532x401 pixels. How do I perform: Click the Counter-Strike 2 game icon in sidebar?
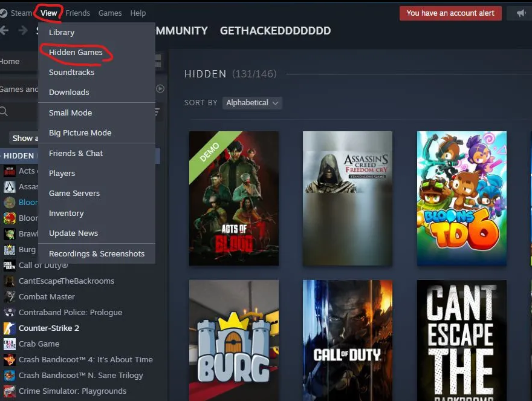[x=9, y=328]
